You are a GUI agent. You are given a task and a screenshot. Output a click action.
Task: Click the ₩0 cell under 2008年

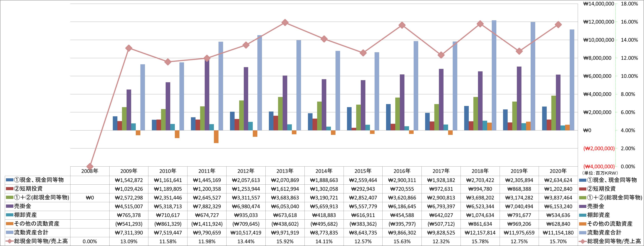pyautogui.click(x=90, y=198)
